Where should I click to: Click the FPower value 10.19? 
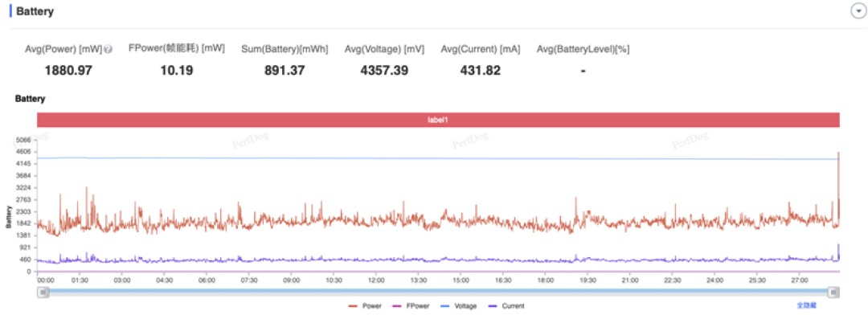(x=176, y=71)
